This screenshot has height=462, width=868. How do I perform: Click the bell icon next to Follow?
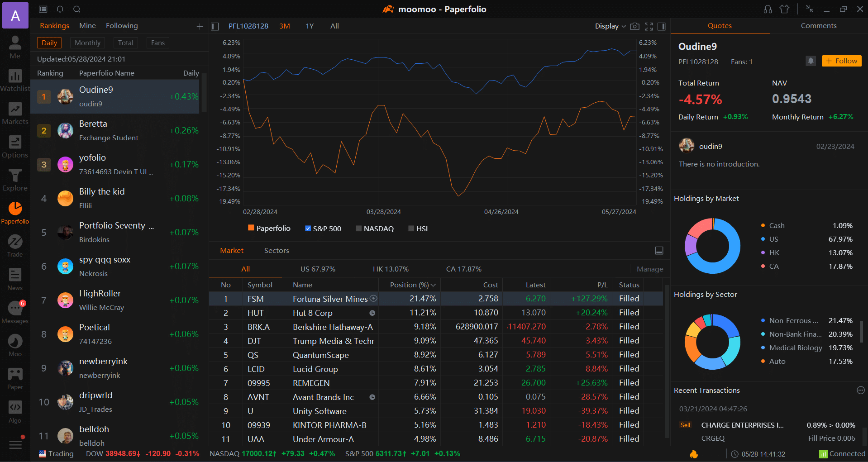(811, 61)
